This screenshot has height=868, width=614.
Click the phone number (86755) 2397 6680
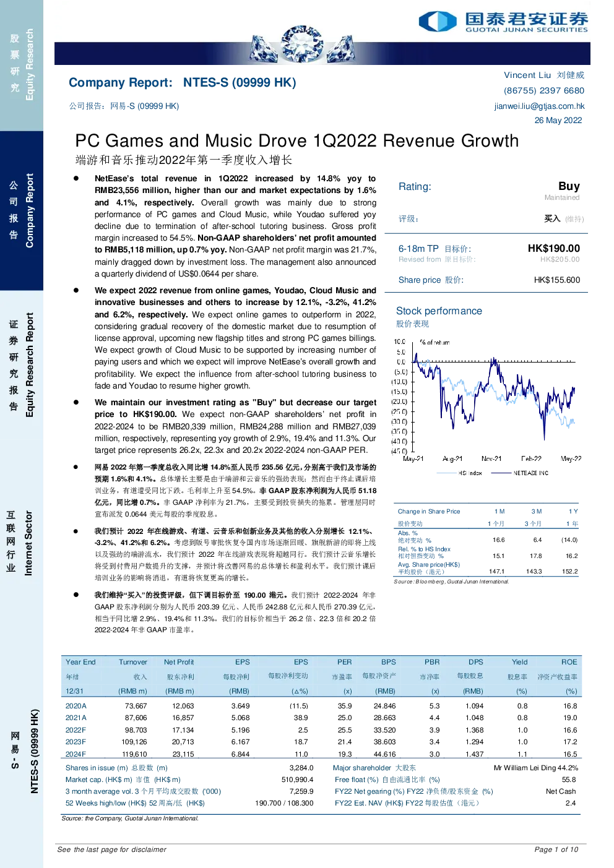click(x=543, y=90)
